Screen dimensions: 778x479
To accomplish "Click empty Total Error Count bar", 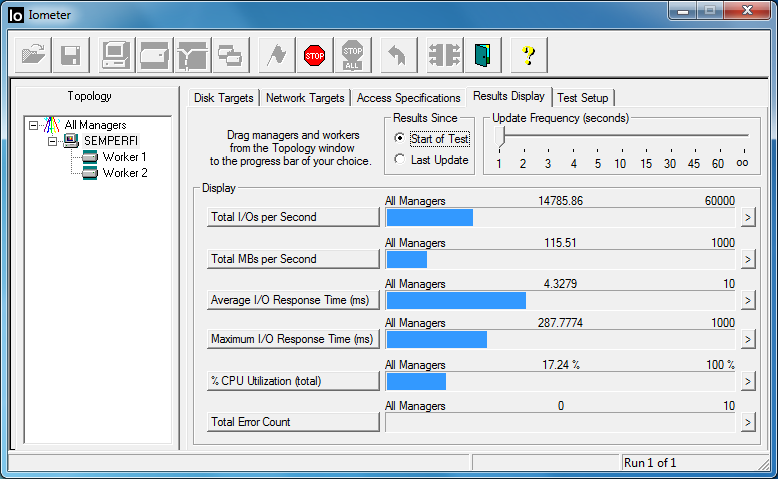I will tap(561, 422).
